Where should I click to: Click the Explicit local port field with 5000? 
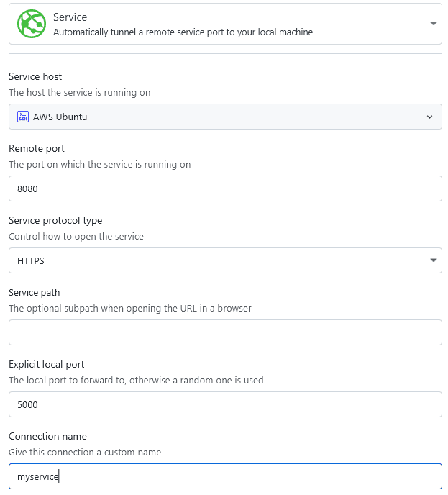(225, 404)
